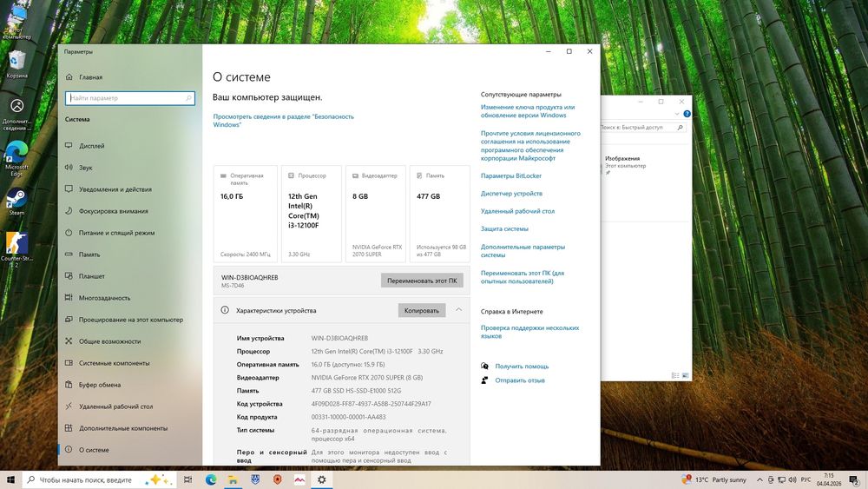
Task: Launch Microsoft Edge from the desktop
Action: (16, 158)
